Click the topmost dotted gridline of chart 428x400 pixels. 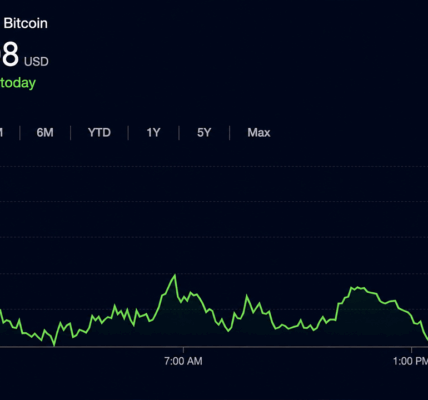[214, 166]
